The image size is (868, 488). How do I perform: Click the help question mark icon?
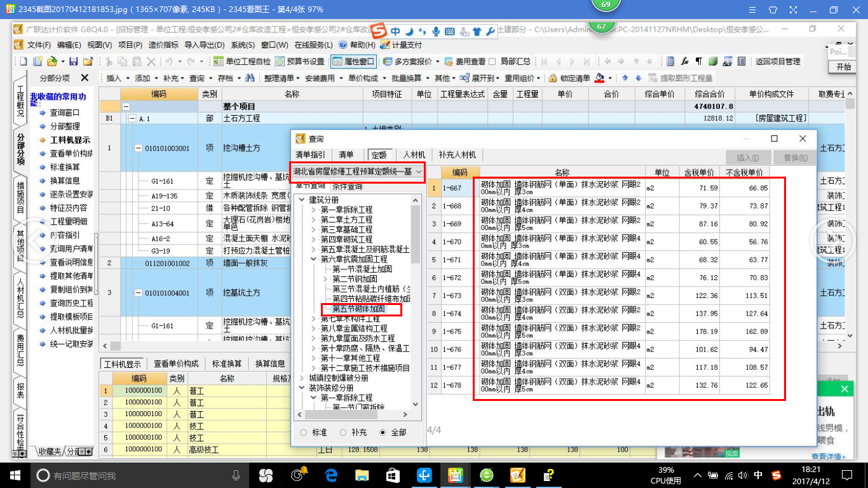[343, 45]
